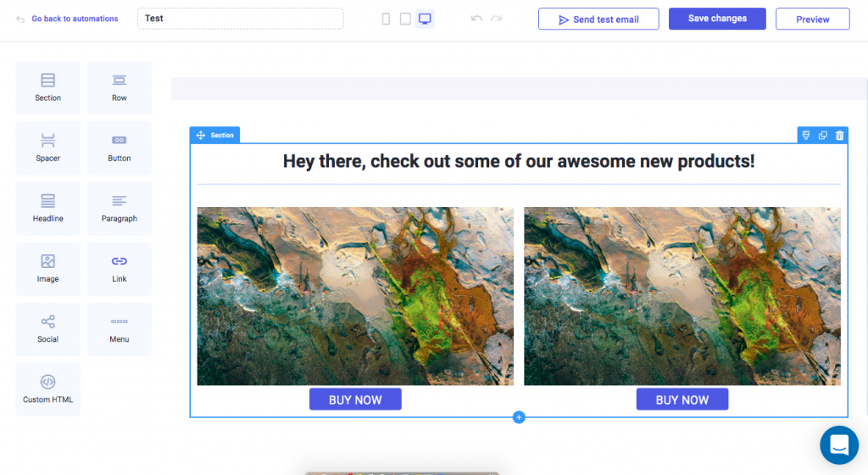Duplicate the selected section
868x475 pixels.
(822, 135)
